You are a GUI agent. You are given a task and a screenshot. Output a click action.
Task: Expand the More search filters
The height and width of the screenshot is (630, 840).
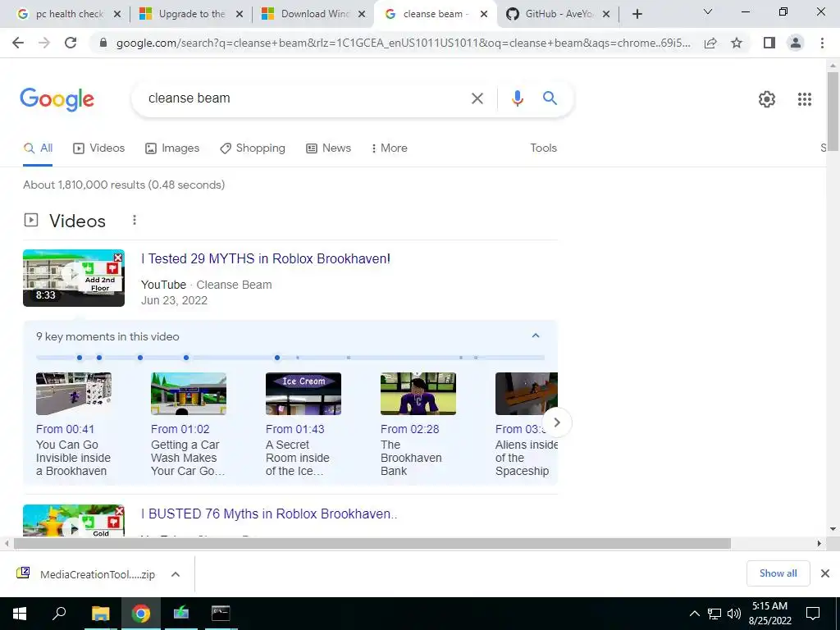390,148
